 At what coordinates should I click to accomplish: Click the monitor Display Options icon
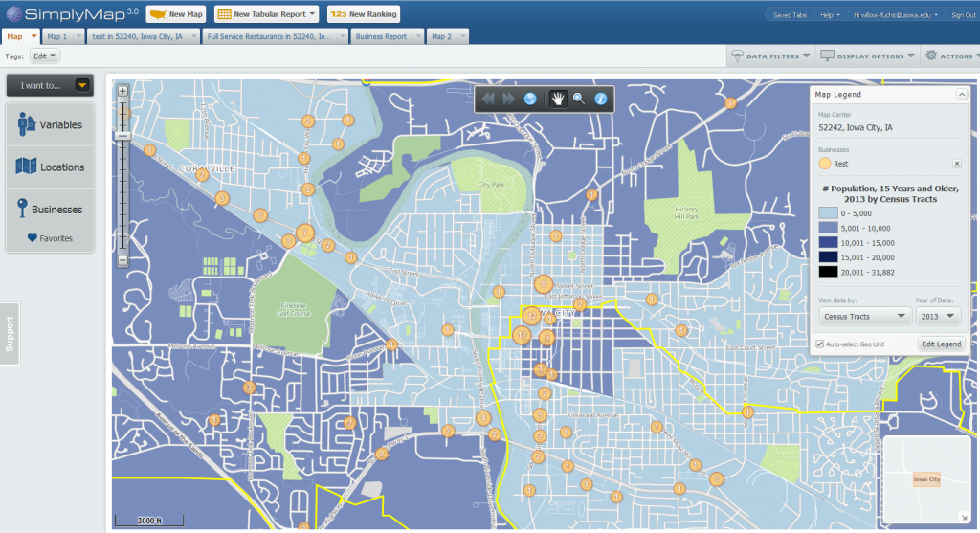click(827, 56)
